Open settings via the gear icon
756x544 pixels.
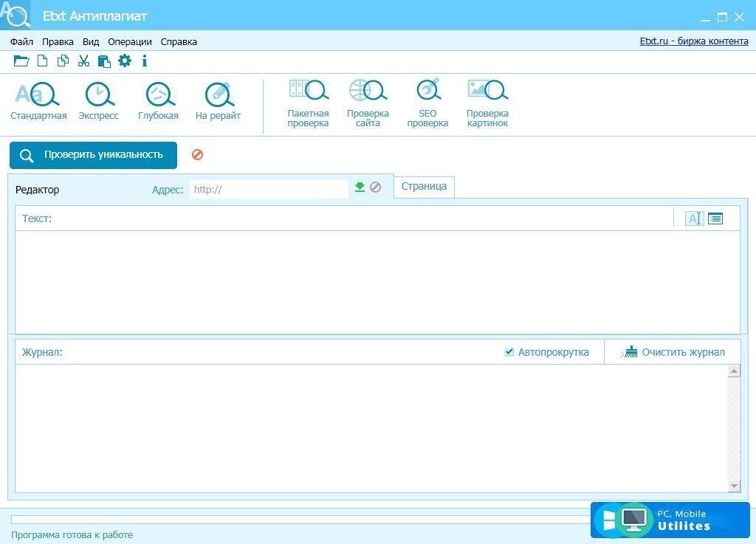point(125,61)
